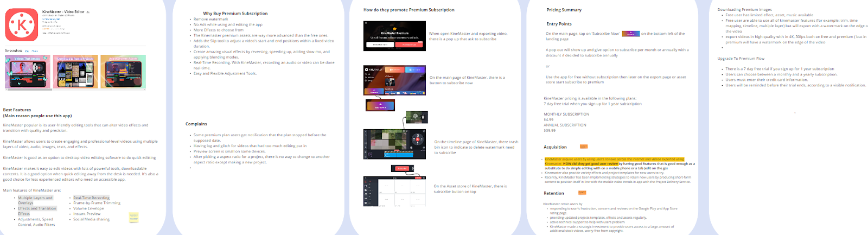This screenshot has width=868, height=235.
Task: Select 'Having lag and glitch for videos' bullet
Action: click(250, 145)
